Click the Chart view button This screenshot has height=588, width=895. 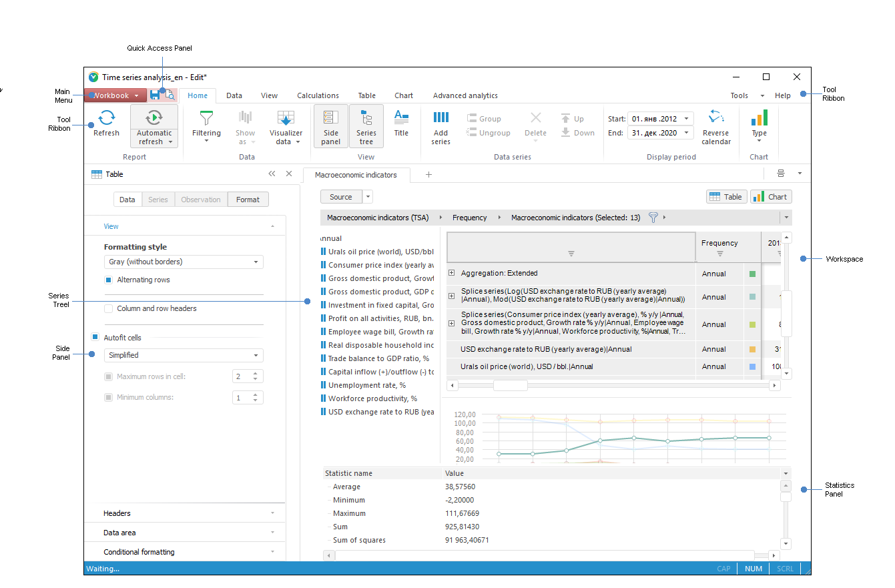point(771,197)
